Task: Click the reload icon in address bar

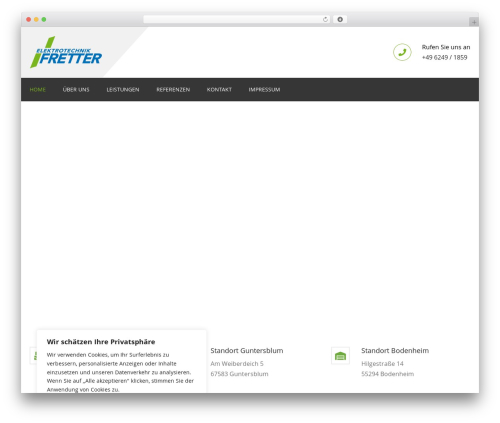Action: (325, 20)
